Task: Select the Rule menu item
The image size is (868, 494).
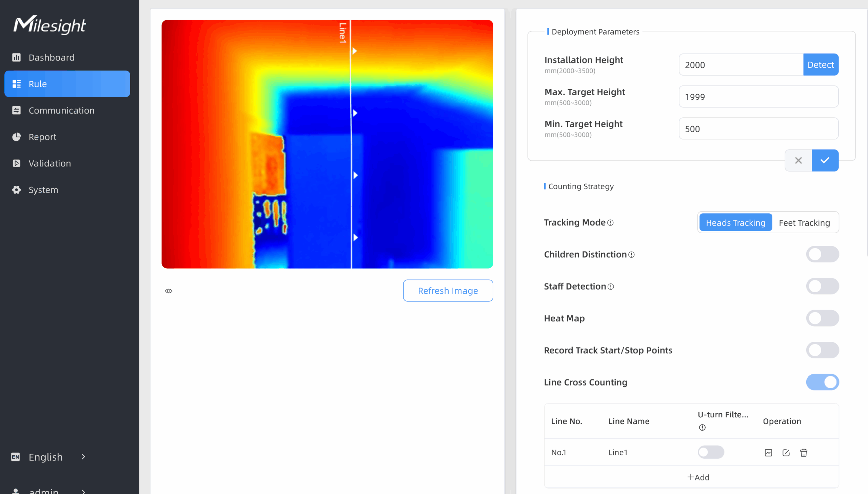Action: point(67,84)
